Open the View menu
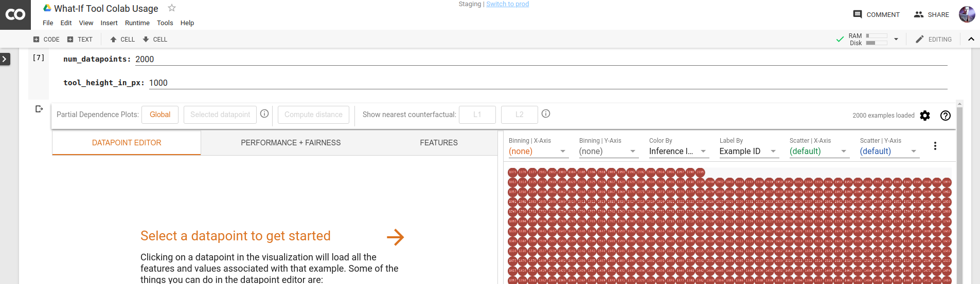 (86, 23)
